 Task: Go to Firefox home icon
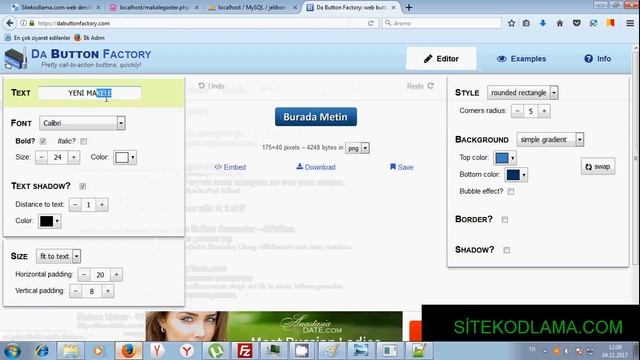click(560, 23)
